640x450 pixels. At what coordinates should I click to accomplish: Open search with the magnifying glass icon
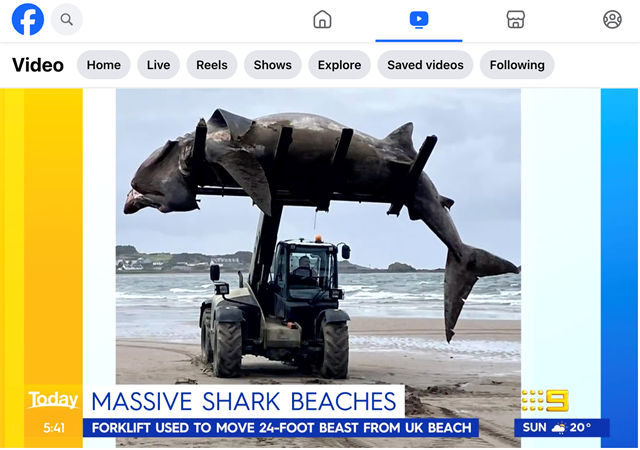(67, 19)
